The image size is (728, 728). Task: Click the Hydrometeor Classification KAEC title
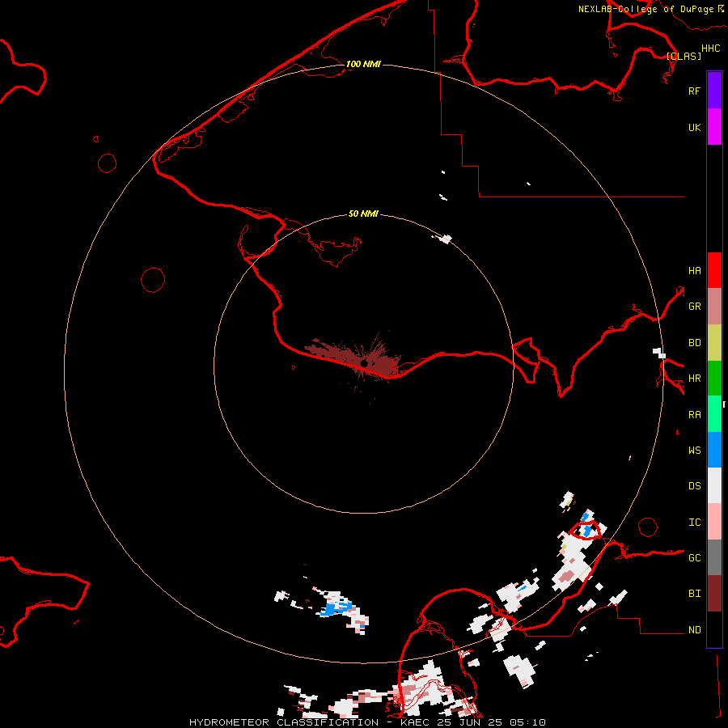click(x=367, y=722)
